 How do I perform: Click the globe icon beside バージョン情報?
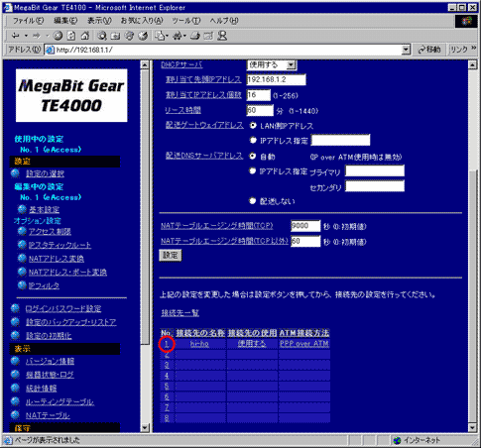point(15,361)
